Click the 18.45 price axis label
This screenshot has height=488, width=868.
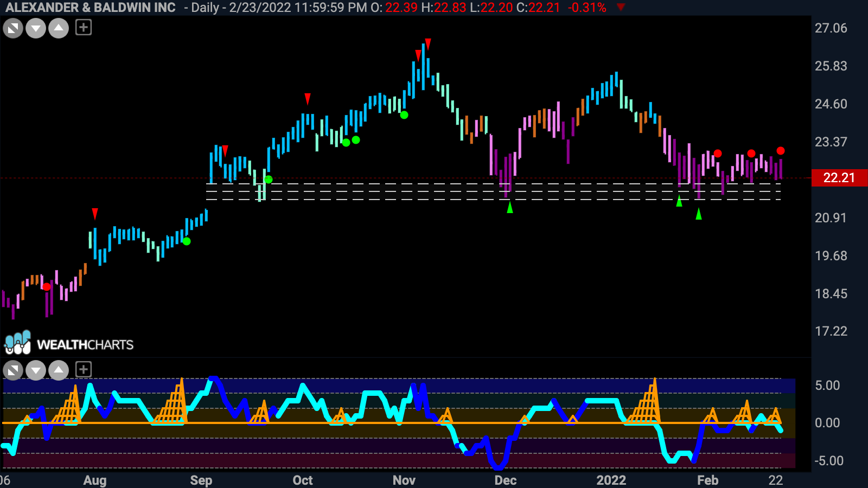[831, 294]
